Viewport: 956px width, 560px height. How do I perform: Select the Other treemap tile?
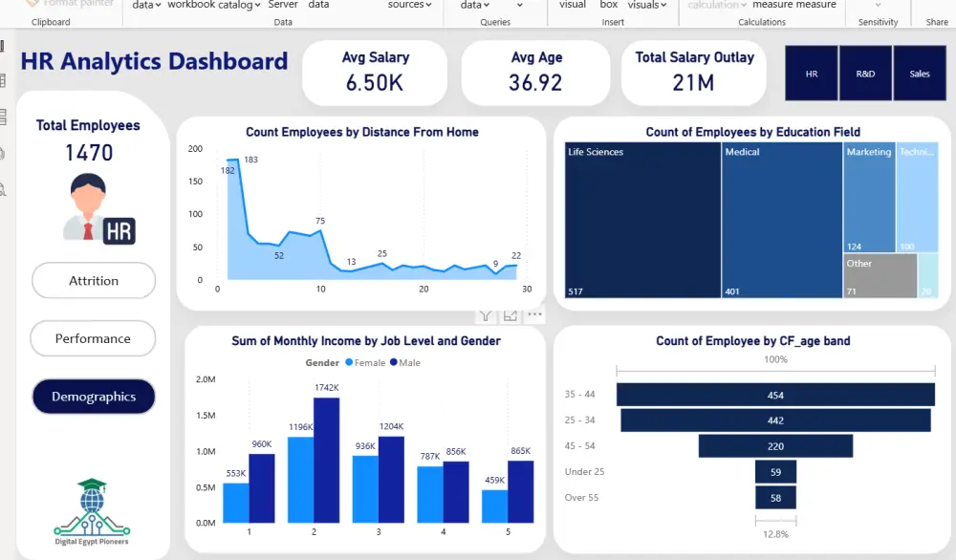pyautogui.click(x=880, y=275)
